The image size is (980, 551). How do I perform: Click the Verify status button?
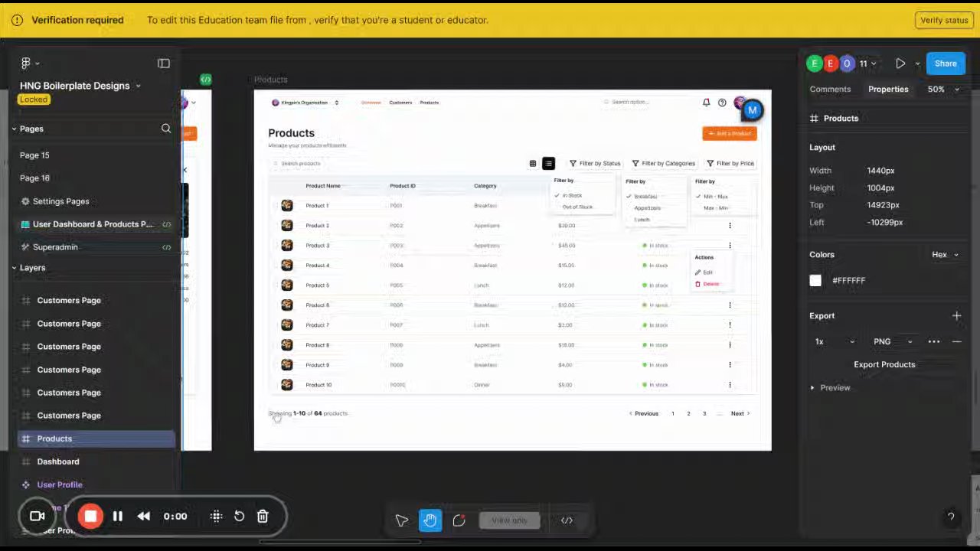(944, 20)
